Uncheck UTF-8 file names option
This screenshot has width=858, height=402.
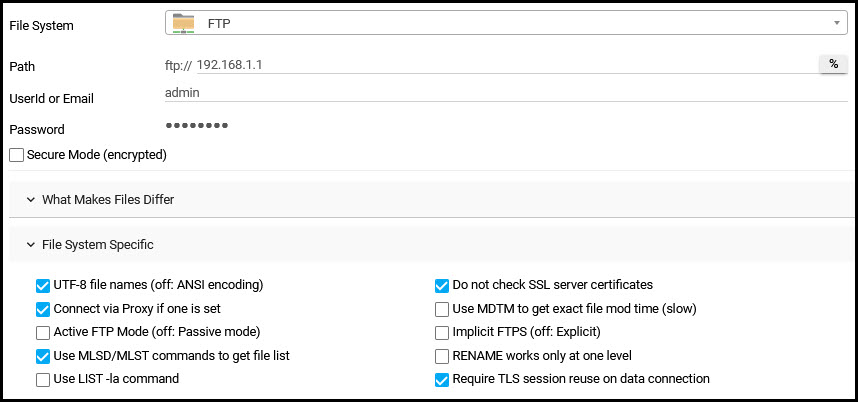(x=43, y=285)
